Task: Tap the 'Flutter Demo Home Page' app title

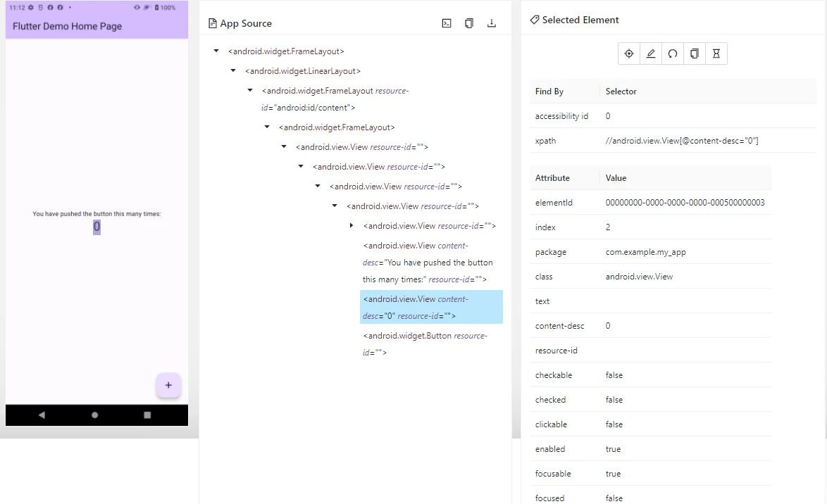Action: [x=67, y=26]
